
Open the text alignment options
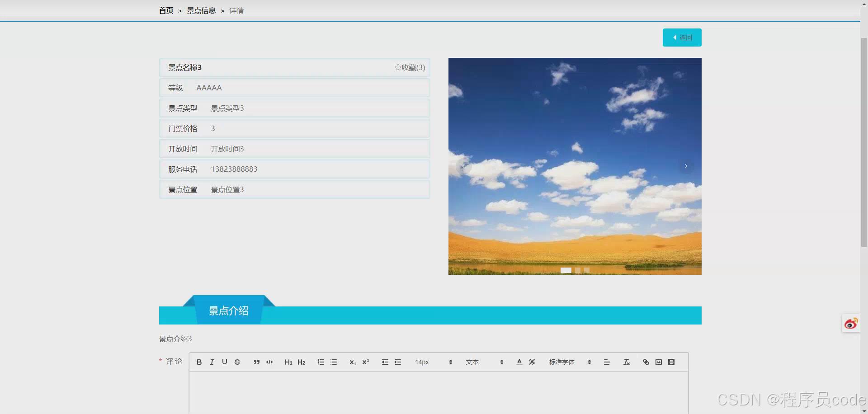607,362
